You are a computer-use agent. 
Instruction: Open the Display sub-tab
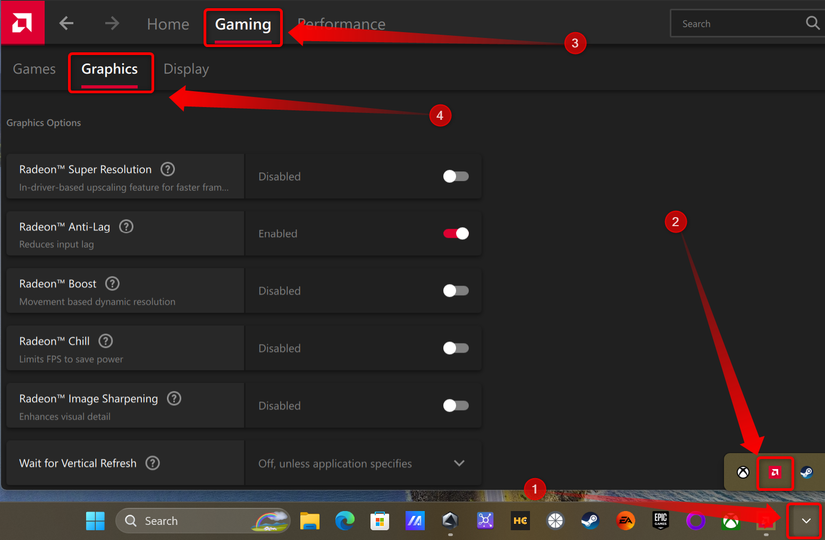coord(186,69)
